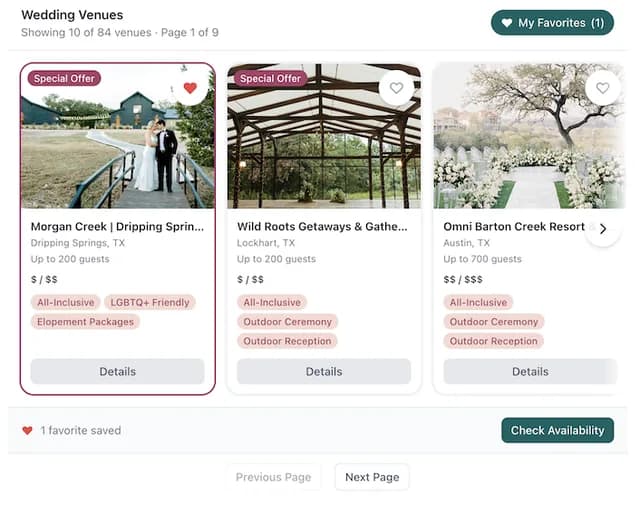Image resolution: width=640 pixels, height=506 pixels.
Task: Go to Previous Page
Action: [x=273, y=477]
